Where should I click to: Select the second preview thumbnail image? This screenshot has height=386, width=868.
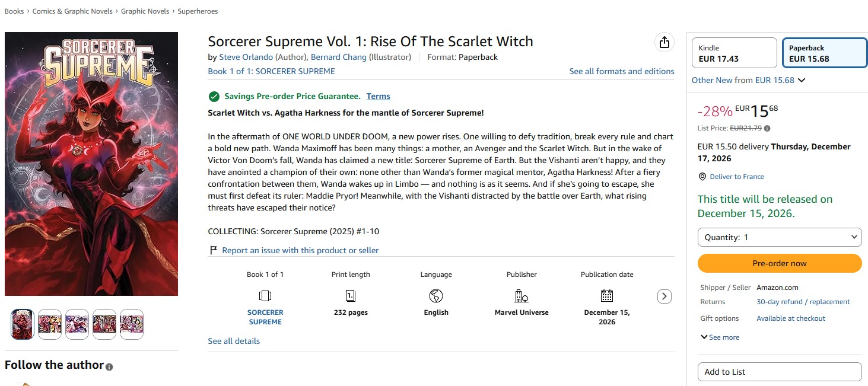50,324
